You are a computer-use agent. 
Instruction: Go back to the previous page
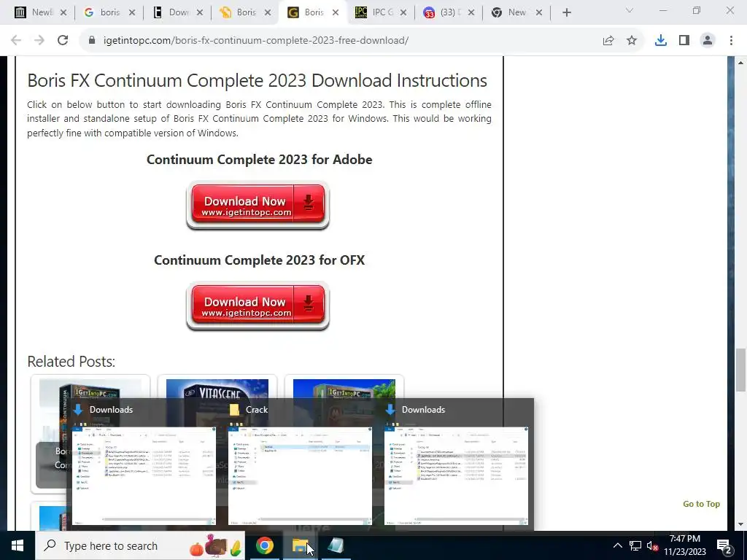coord(16,41)
